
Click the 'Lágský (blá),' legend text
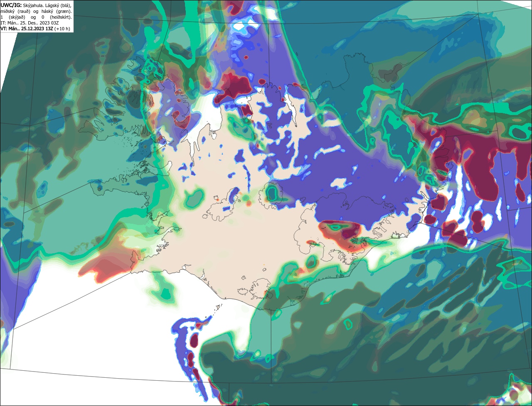(59, 6)
